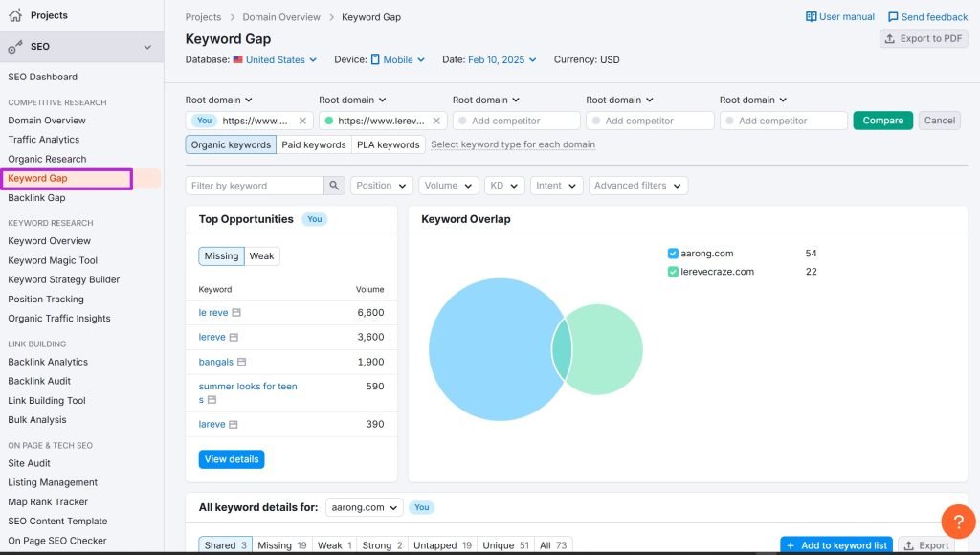Click the SERP icon next to 'le reve'

236,313
